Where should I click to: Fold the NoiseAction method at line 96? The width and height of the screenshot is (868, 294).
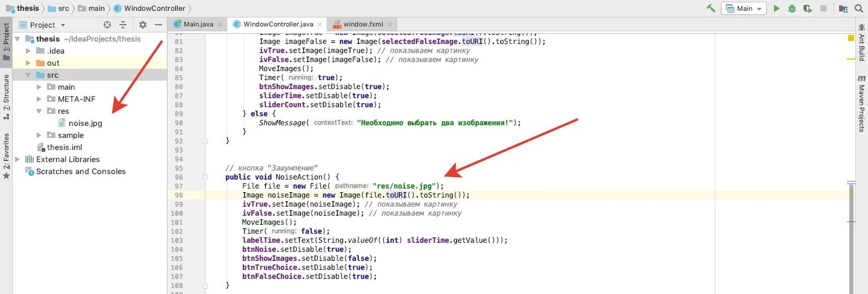206,177
